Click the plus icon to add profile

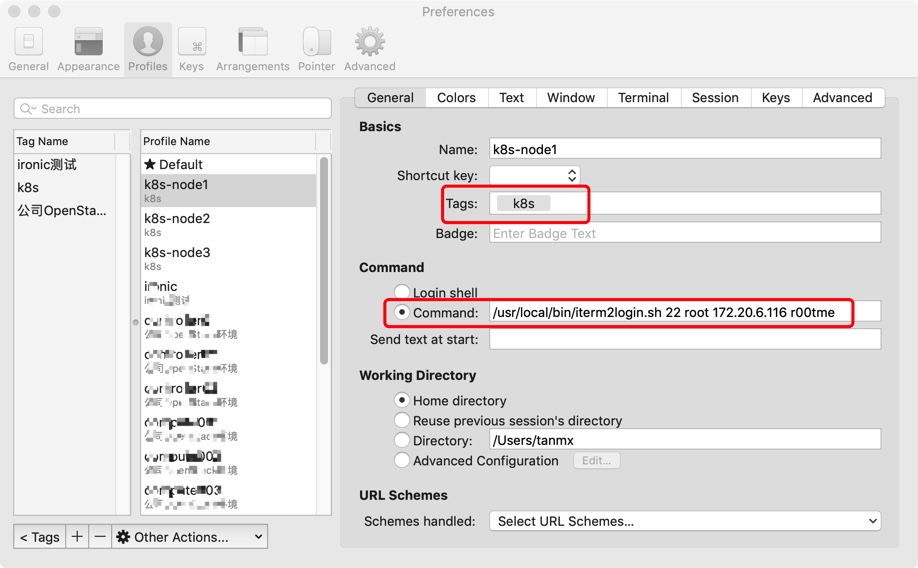pos(77,537)
